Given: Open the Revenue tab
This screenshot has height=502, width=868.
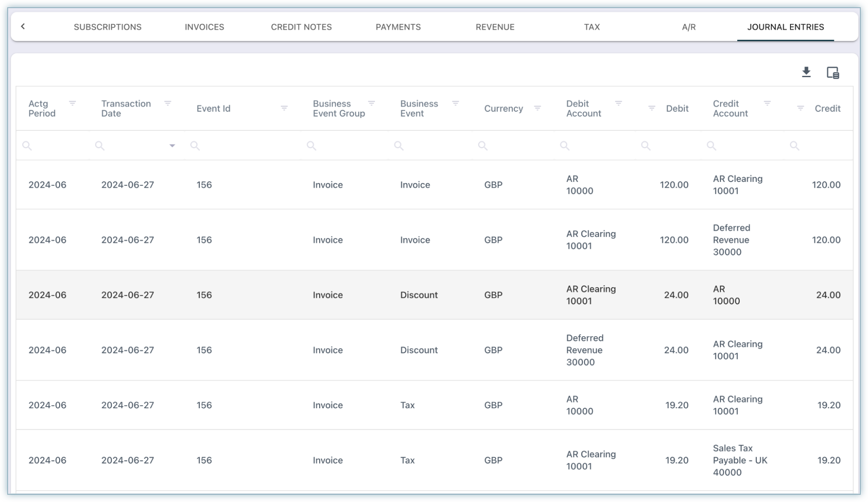Looking at the screenshot, I should tap(495, 27).
